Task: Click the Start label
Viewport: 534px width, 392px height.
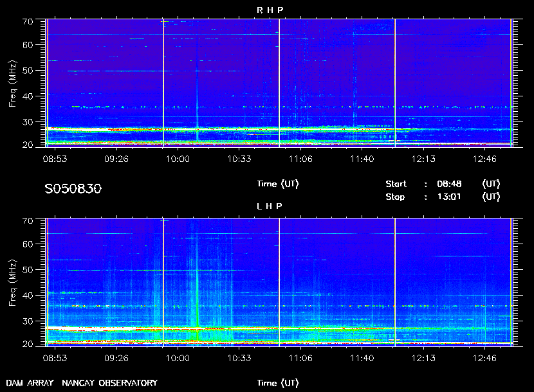Action: click(x=396, y=184)
